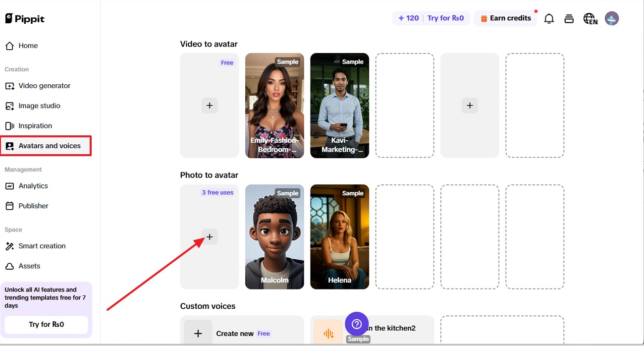
Task: Open the language globe selector
Action: click(x=590, y=19)
